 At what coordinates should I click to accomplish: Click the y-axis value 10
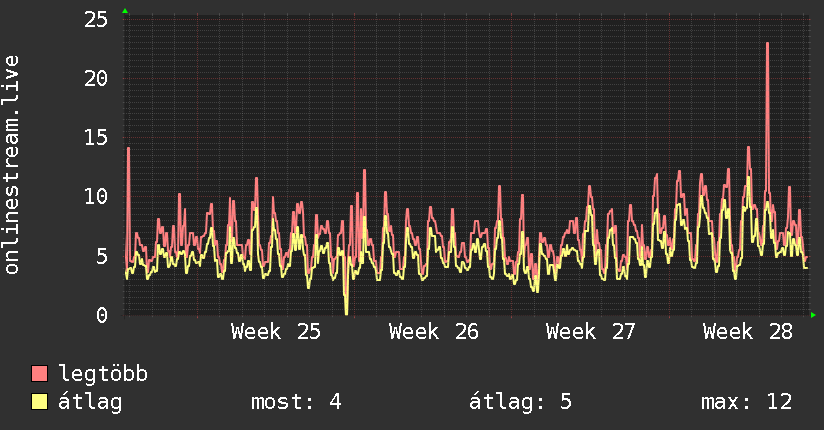[96, 197]
